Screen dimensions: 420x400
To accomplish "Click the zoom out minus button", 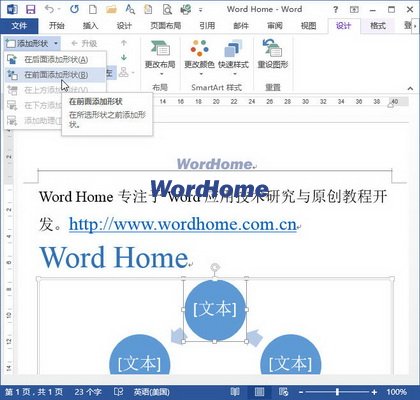I will pyautogui.click(x=301, y=392).
